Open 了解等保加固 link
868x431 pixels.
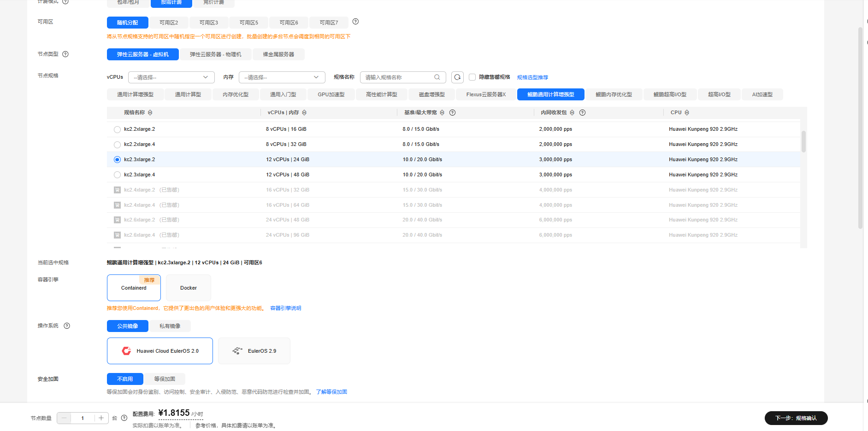[x=331, y=392]
